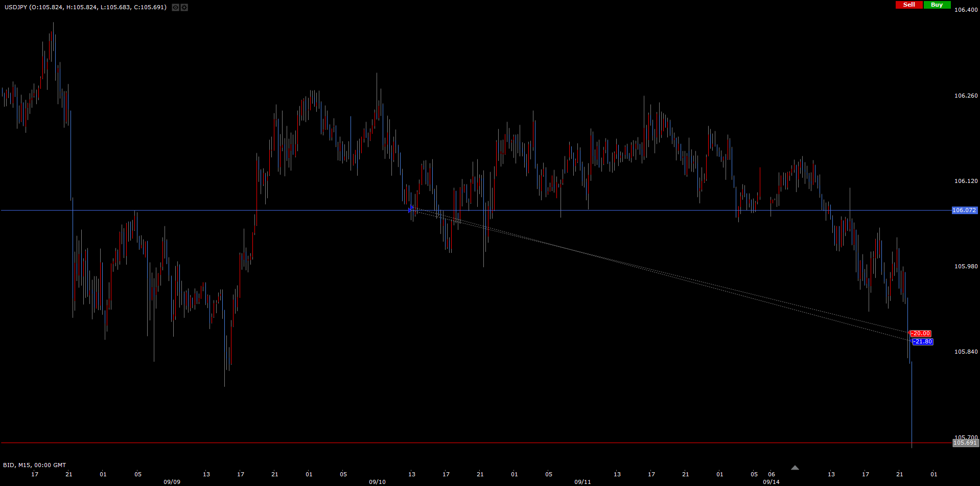The width and height of the screenshot is (980, 486).
Task: Click the red Sell button
Action: tap(909, 5)
